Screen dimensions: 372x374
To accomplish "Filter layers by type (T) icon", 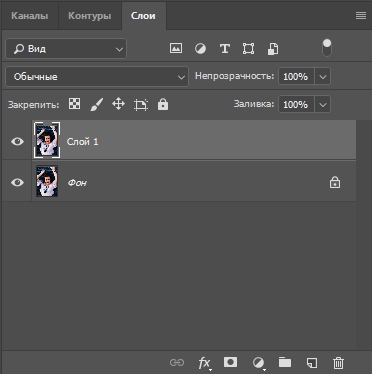I will 225,49.
